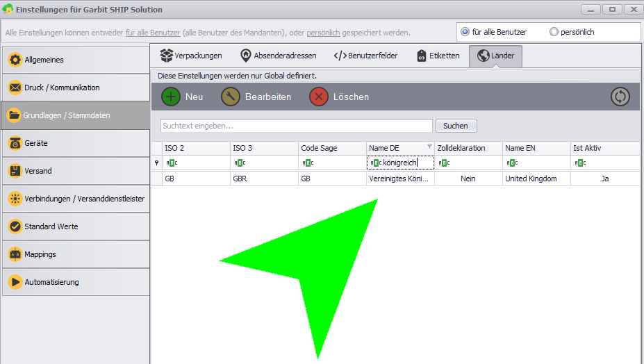Sort by the Zolldeklaration column header
This screenshot has width=644, height=364.
pyautogui.click(x=469, y=148)
